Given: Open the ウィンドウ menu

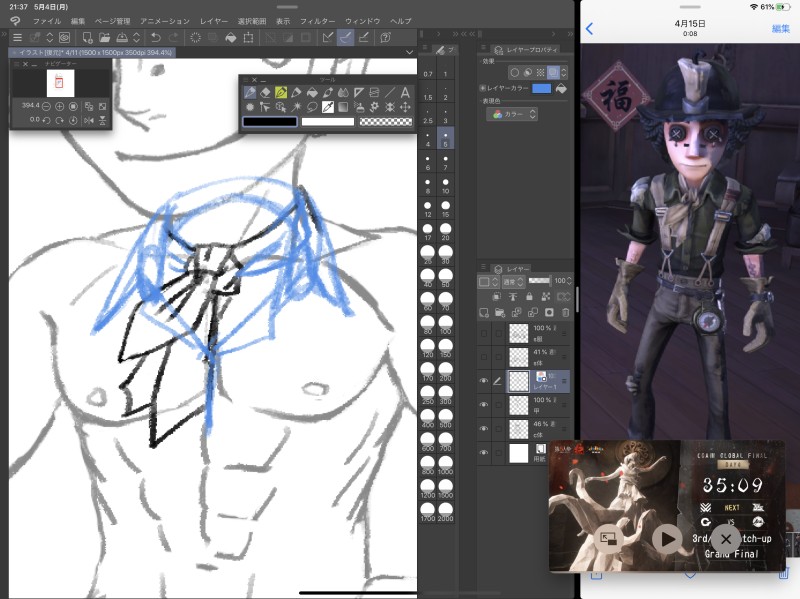Looking at the screenshot, I should [x=363, y=21].
